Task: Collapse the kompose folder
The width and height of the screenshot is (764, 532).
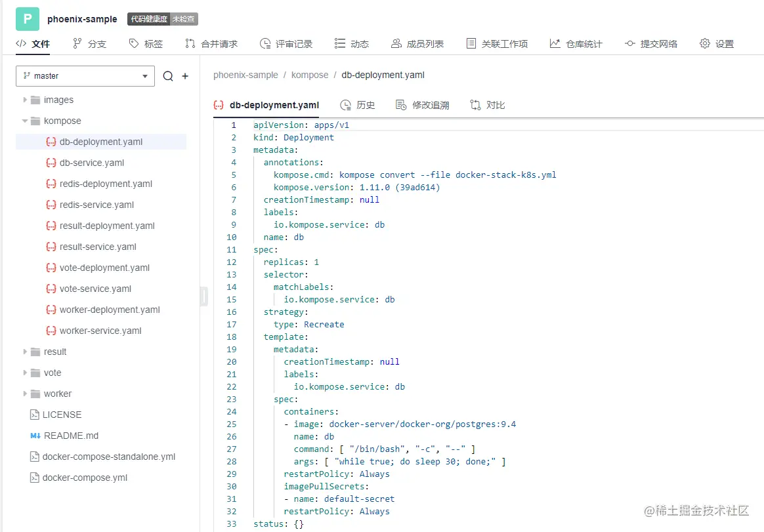Action: 25,121
